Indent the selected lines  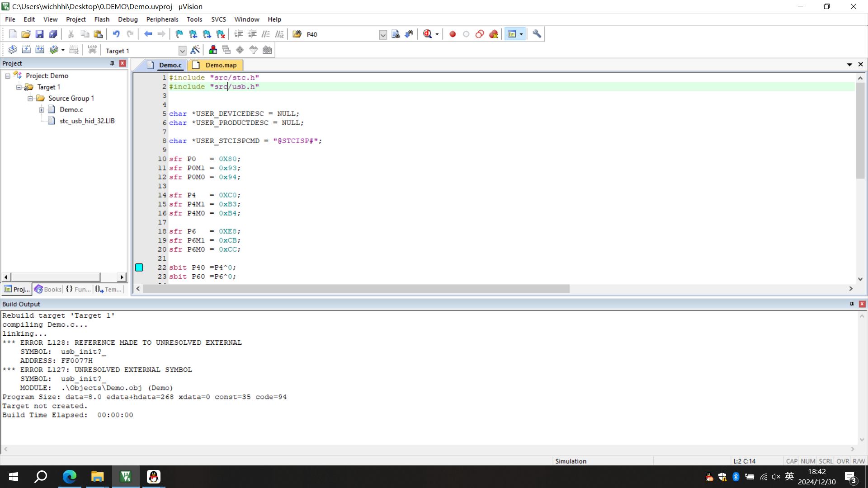point(239,34)
